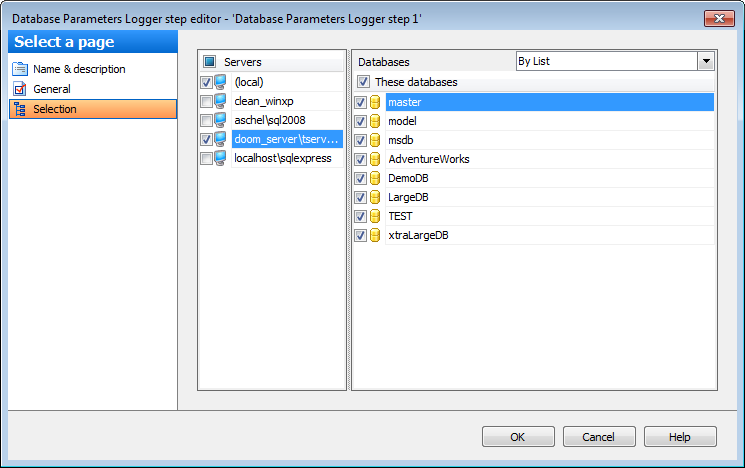Click the Databases column header
This screenshot has height=468, width=745.
383,62
